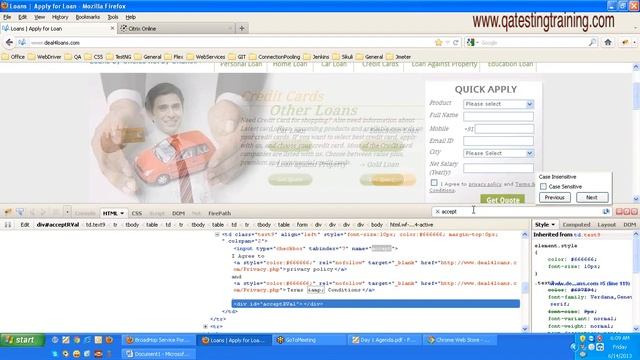Screen dimensions: 640x360
Task: Click into the Firebug search field
Action: click(x=518, y=211)
